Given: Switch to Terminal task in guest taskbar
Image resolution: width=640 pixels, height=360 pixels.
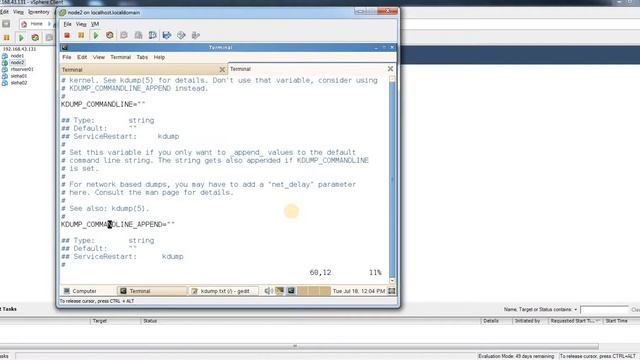Looking at the screenshot, I should click(x=152, y=291).
